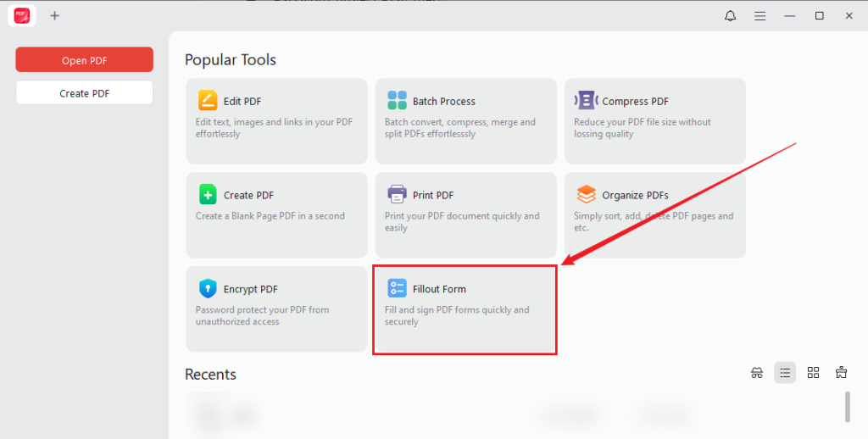Minimize the PDF application window
The height and width of the screenshot is (439, 868).
click(790, 16)
